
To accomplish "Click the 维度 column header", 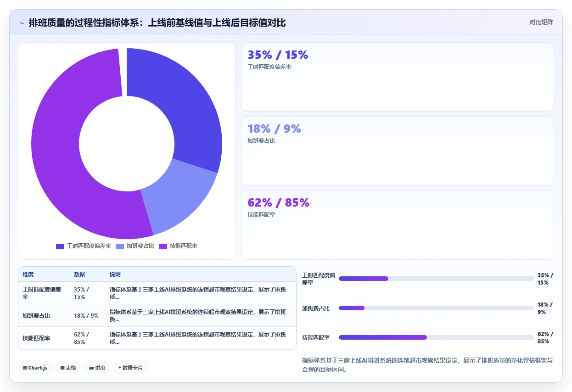I will click(28, 274).
